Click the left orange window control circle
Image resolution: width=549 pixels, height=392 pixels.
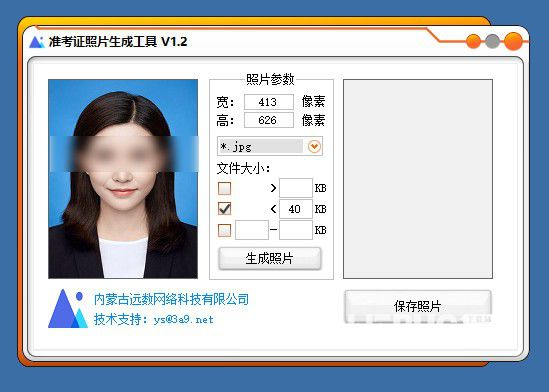pyautogui.click(x=473, y=41)
